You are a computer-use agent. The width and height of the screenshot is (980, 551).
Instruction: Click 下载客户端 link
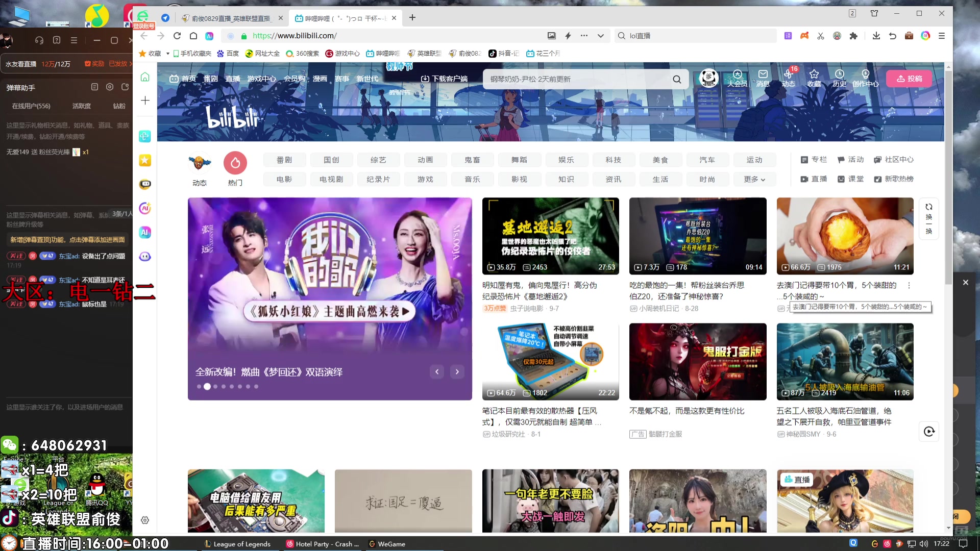click(x=444, y=79)
